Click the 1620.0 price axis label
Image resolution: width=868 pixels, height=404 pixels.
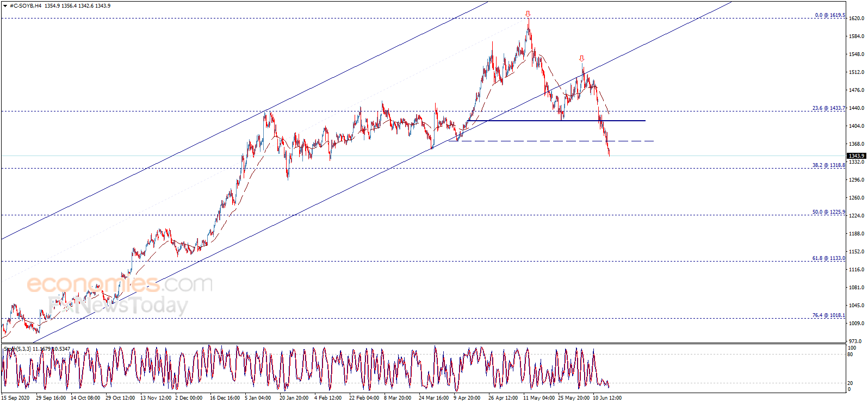857,18
